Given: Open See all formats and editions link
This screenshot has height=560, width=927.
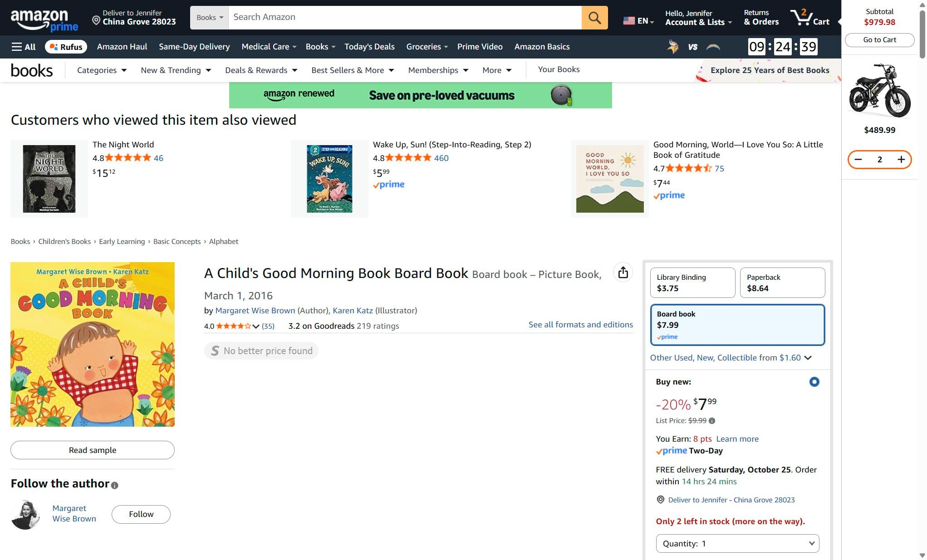Looking at the screenshot, I should click(580, 325).
